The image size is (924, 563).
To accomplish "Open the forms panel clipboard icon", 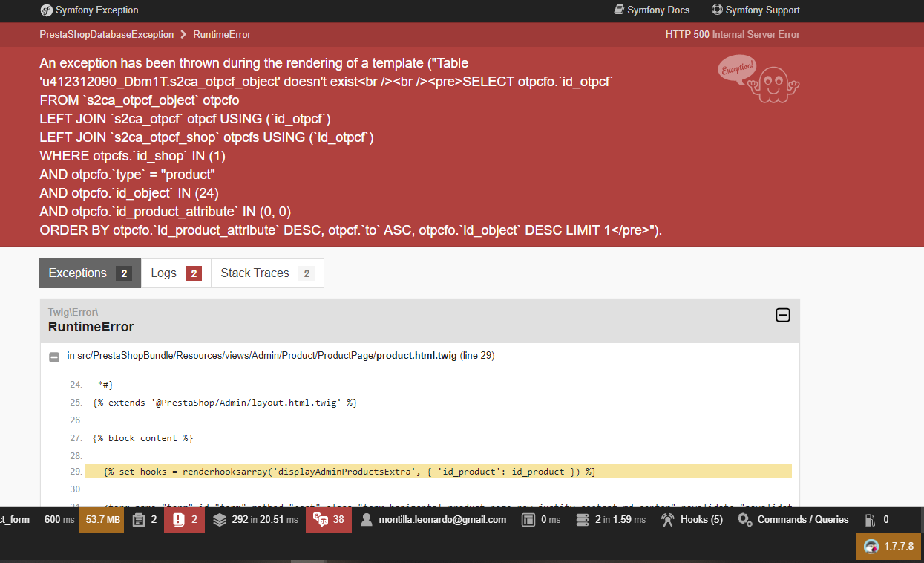I will (x=139, y=520).
